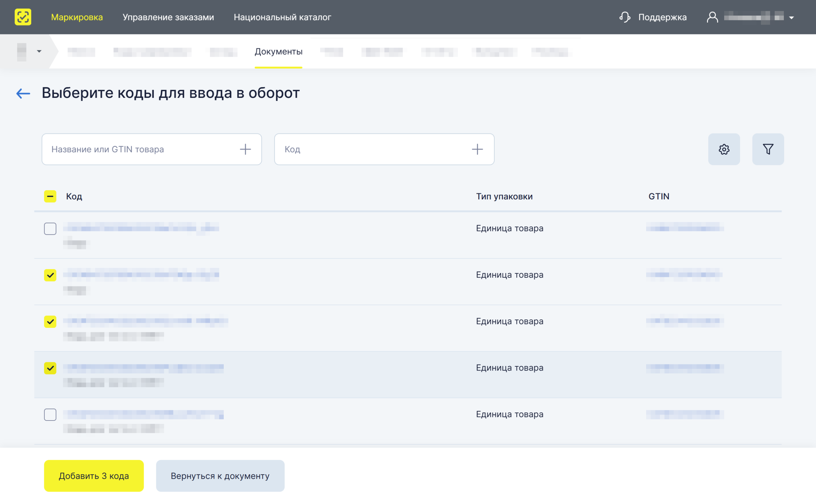Uncheck the second row's checkbox

click(50, 275)
